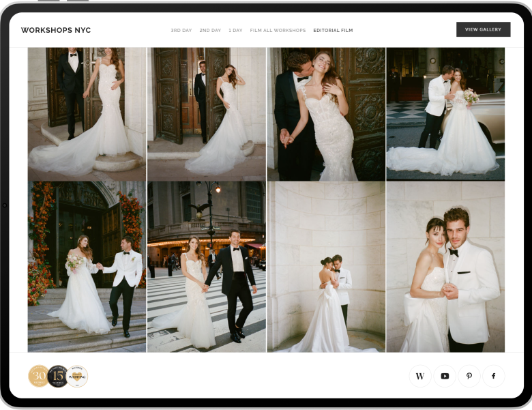
Task: Switch to the 2ND DAY tab
Action: pos(210,31)
